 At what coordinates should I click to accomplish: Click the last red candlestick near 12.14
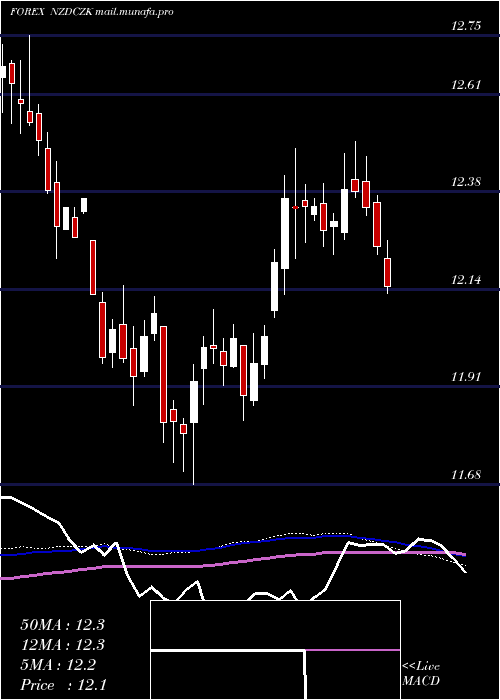pos(388,272)
